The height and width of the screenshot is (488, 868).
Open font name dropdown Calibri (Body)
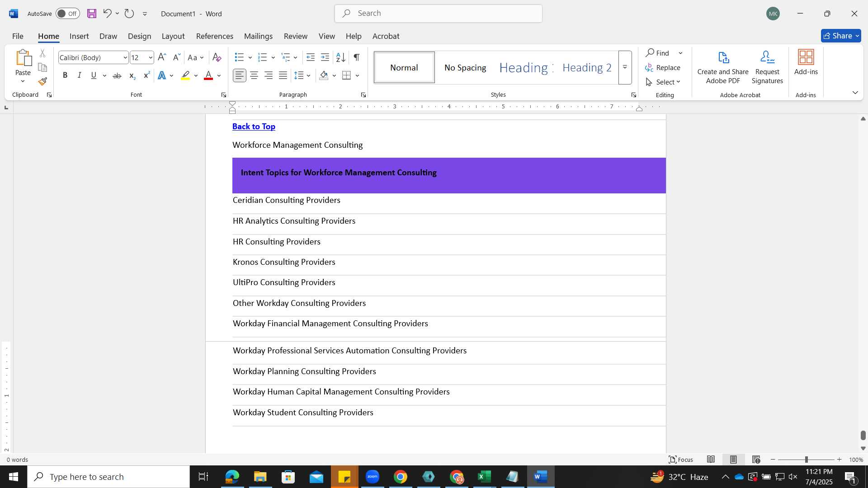tap(125, 57)
